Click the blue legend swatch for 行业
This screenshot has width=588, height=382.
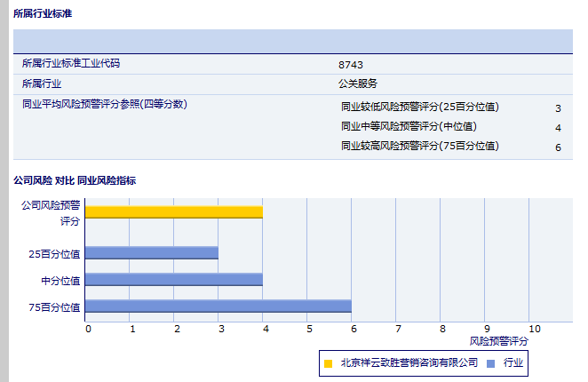[491, 363]
